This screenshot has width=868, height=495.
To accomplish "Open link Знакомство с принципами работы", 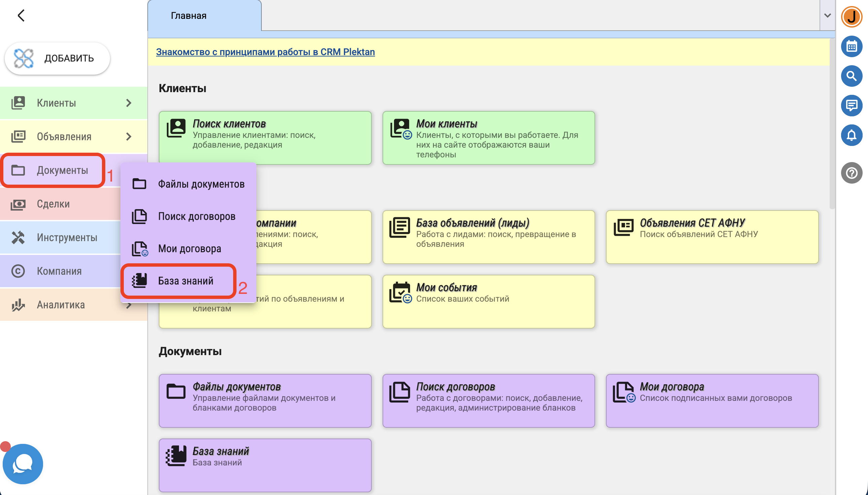I will click(x=265, y=52).
